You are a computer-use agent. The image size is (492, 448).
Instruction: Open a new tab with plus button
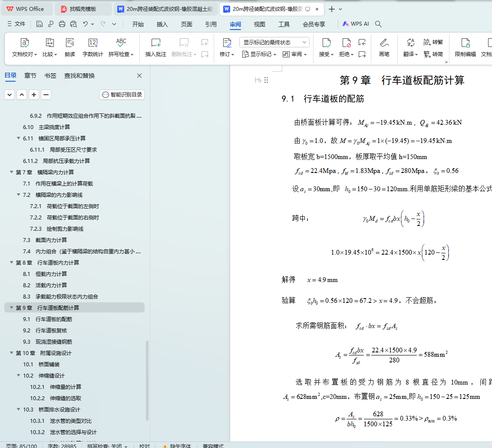332,9
